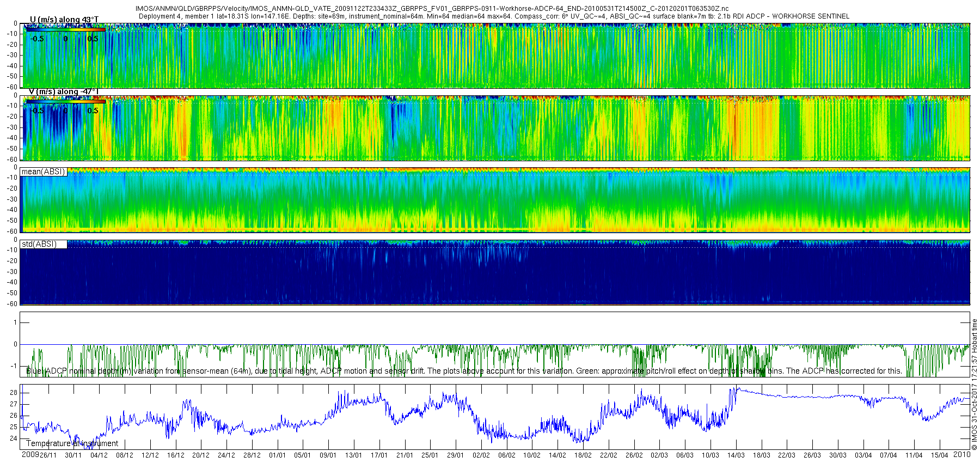Click the 2009 year label
The width and height of the screenshot is (980, 463).
click(x=30, y=454)
